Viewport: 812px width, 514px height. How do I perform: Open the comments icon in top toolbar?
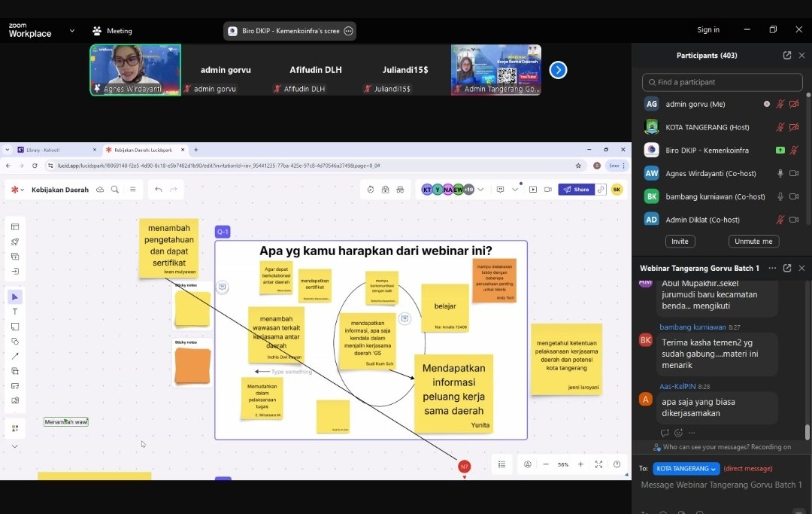(500, 190)
